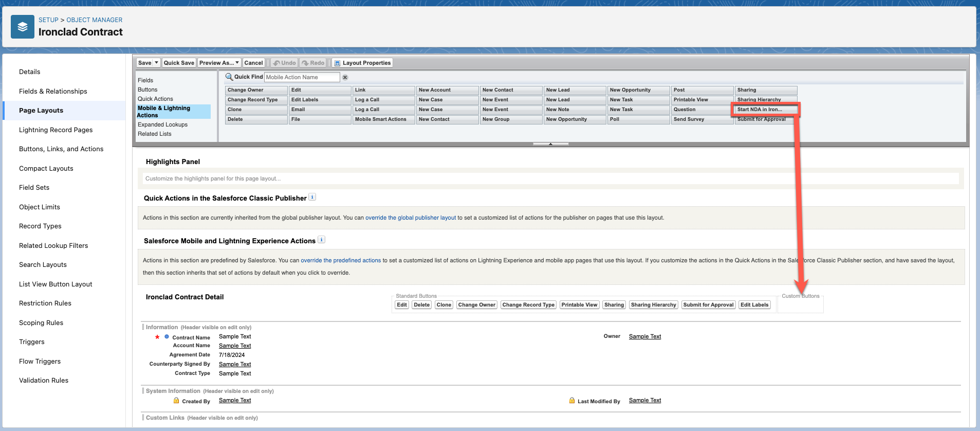Select Expanded Lookups in the palette categories
Image resolution: width=980 pixels, height=431 pixels.
pos(162,124)
